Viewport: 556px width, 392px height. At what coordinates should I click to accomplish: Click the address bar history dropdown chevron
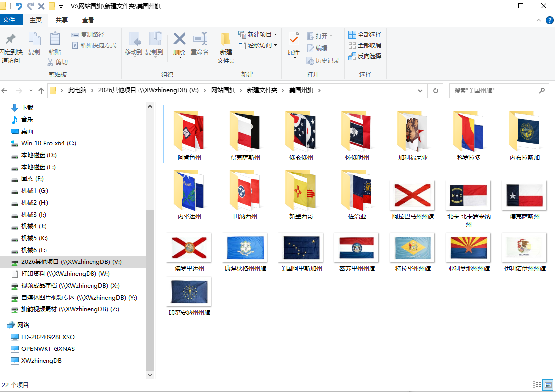(x=420, y=91)
